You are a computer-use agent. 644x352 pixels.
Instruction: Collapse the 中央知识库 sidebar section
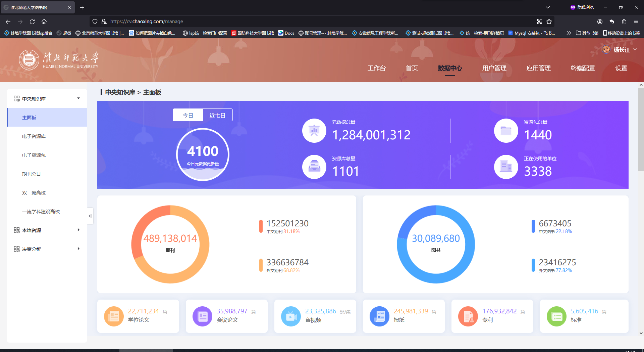click(x=47, y=98)
